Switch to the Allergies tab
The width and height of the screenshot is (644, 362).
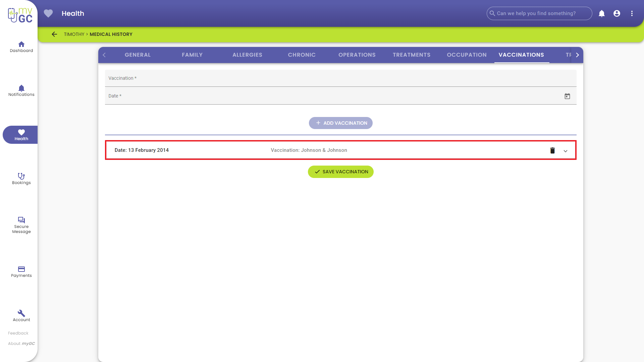tap(247, 55)
